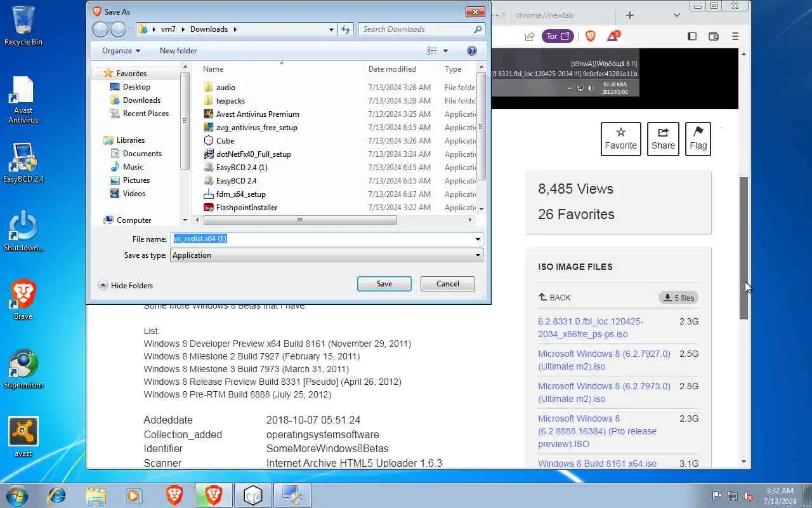Click the Refresh button beside address bar

pos(346,29)
